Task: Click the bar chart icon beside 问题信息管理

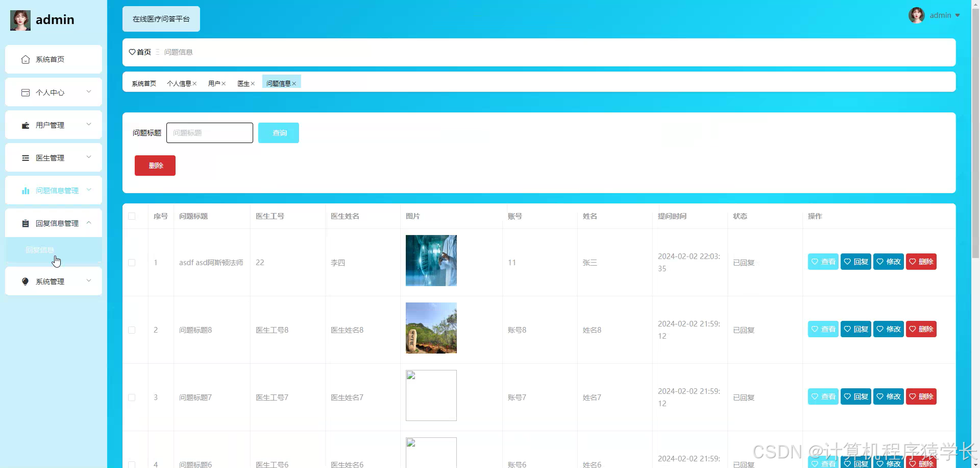Action: pyautogui.click(x=26, y=191)
